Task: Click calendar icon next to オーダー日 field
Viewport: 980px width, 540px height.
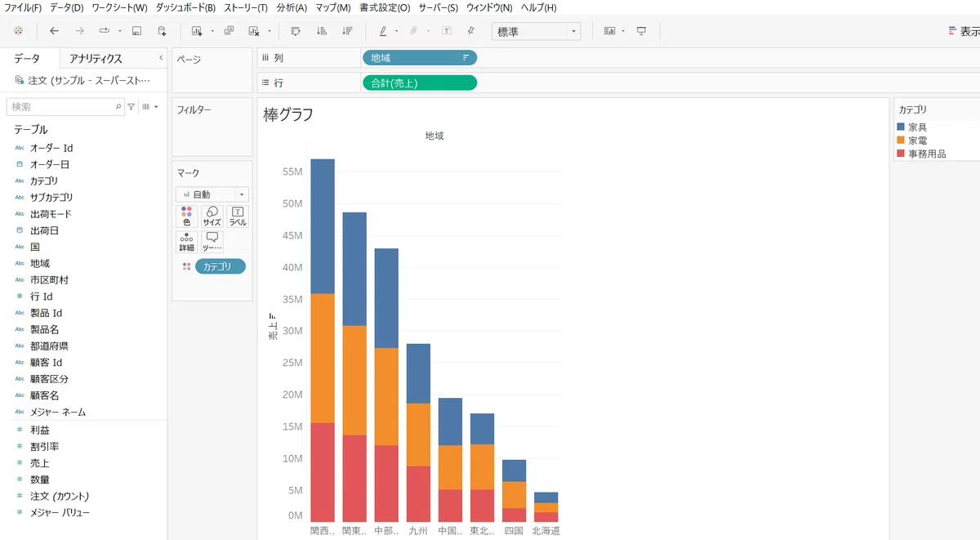Action: 20,164
